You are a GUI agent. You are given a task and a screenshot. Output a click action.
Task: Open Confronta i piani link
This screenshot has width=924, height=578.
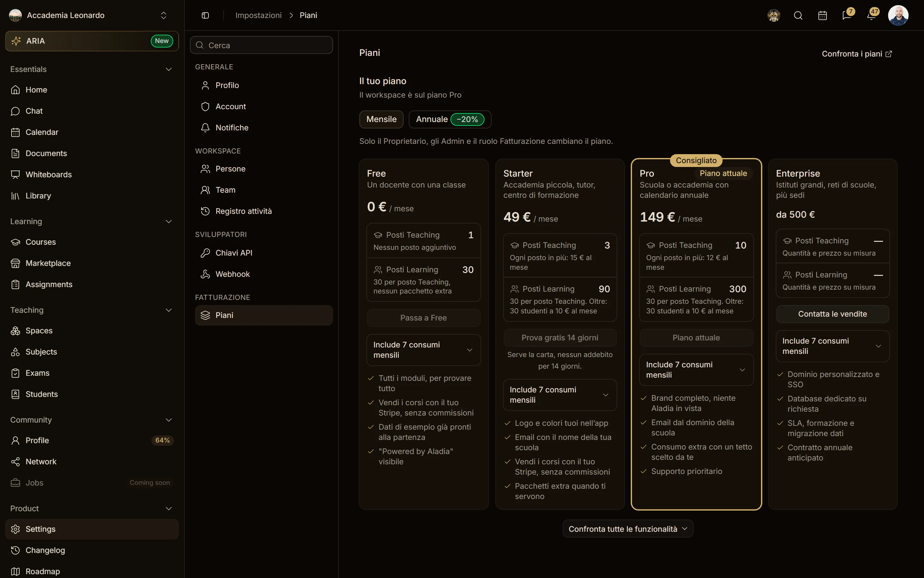click(x=857, y=54)
